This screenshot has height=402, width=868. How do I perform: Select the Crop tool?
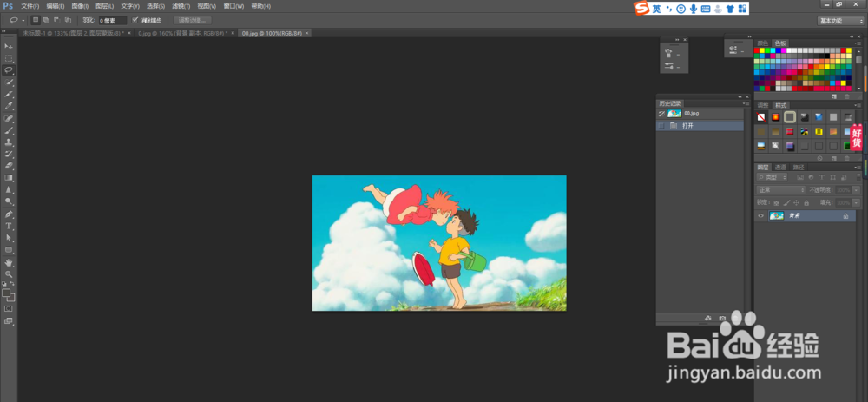tap(9, 94)
